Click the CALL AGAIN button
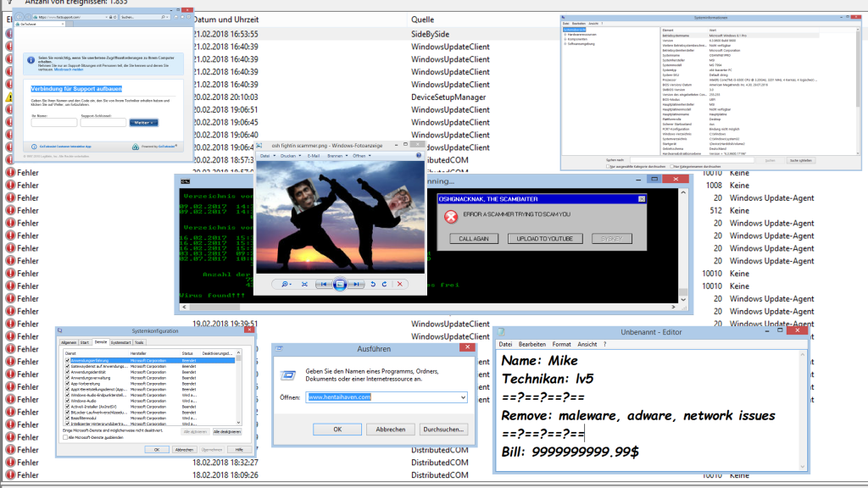Screen dimensions: 868x488 click(x=474, y=238)
